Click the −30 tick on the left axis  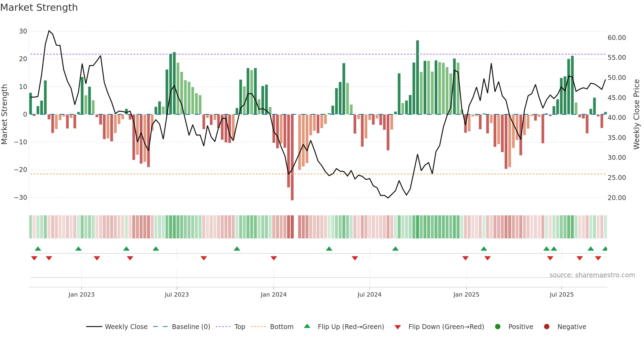tap(21, 198)
